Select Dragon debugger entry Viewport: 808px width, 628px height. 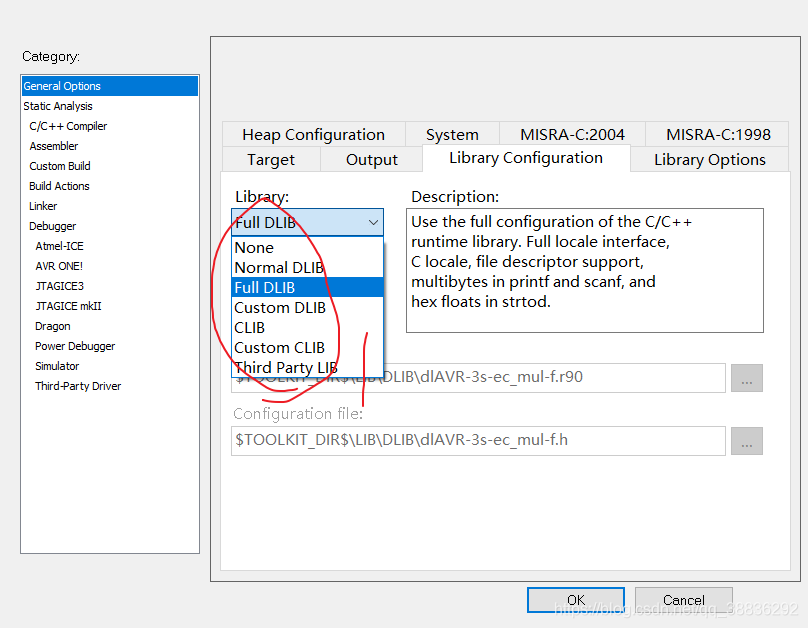click(53, 326)
